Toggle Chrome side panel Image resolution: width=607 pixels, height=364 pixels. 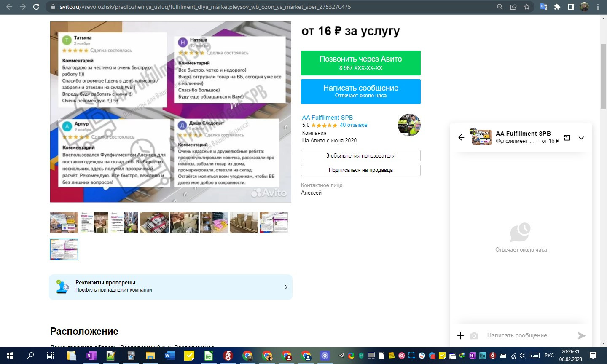click(571, 7)
